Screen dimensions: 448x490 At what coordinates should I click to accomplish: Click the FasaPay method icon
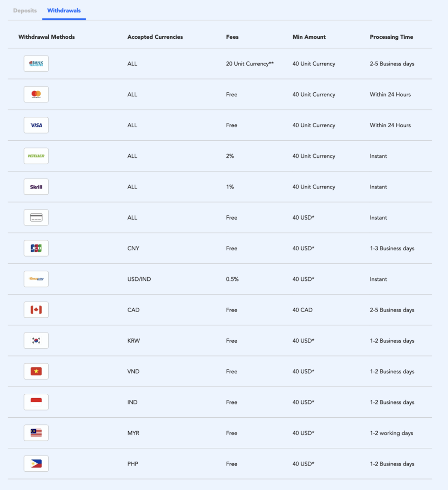(36, 279)
